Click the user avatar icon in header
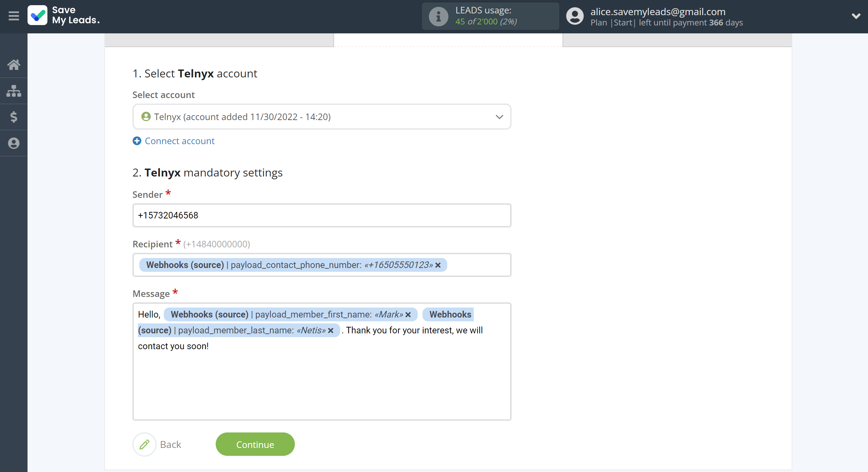 click(575, 16)
